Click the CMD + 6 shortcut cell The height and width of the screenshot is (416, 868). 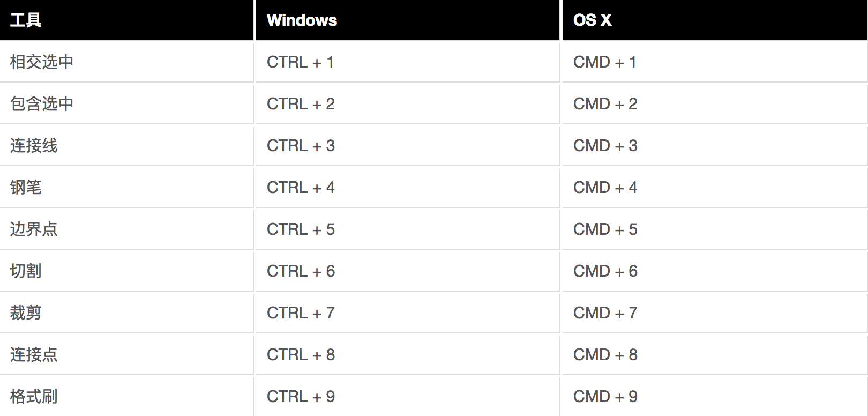[x=714, y=271]
